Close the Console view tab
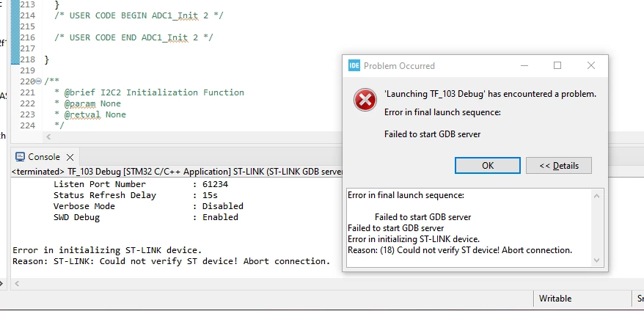Screen dimensions: 644x314 (70, 157)
